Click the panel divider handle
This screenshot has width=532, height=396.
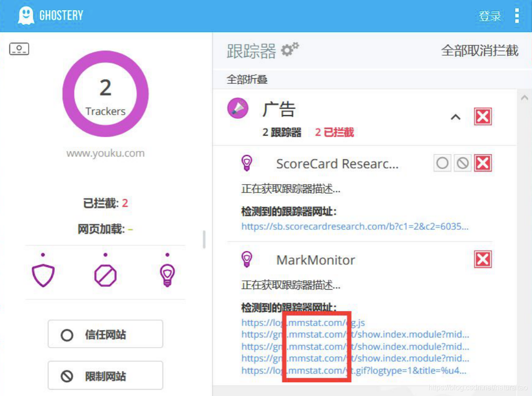[204, 239]
